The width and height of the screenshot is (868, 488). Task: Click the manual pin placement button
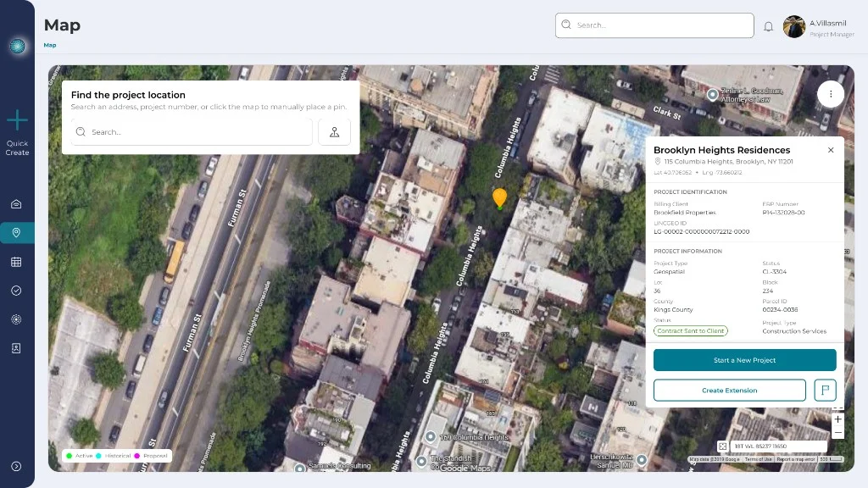[334, 131]
